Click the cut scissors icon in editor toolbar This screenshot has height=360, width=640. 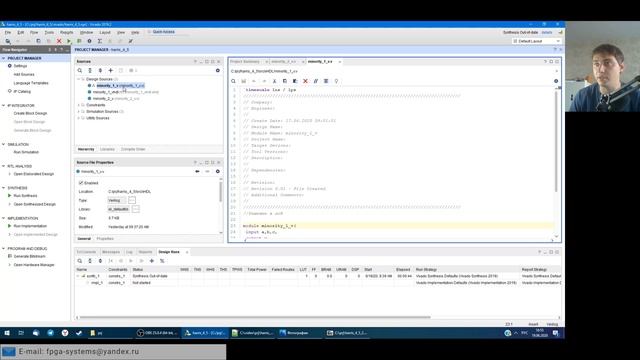pyautogui.click(x=274, y=81)
